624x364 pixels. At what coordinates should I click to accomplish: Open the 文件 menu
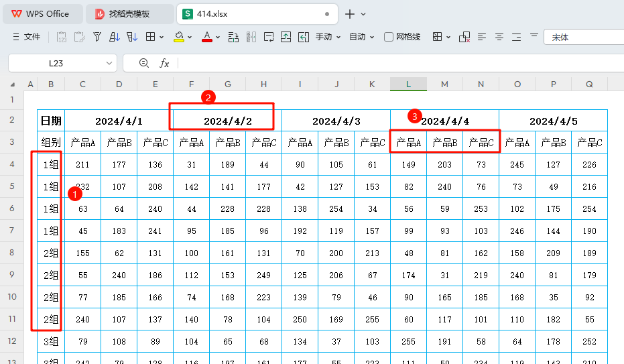27,37
